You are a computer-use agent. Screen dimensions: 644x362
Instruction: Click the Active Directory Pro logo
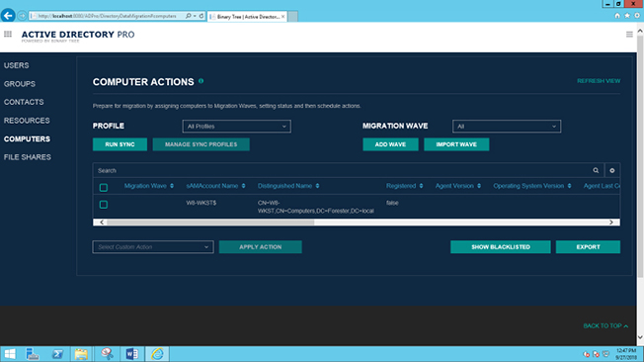(78, 36)
